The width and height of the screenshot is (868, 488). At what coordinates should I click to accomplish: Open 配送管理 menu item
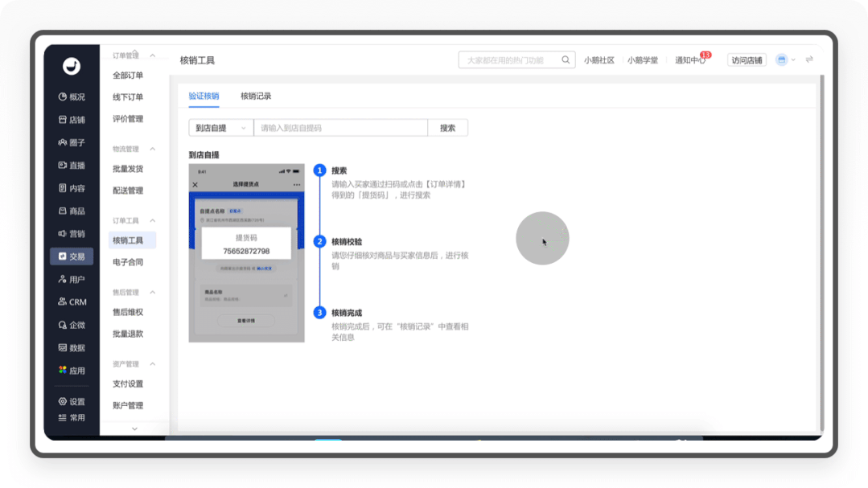coord(128,191)
